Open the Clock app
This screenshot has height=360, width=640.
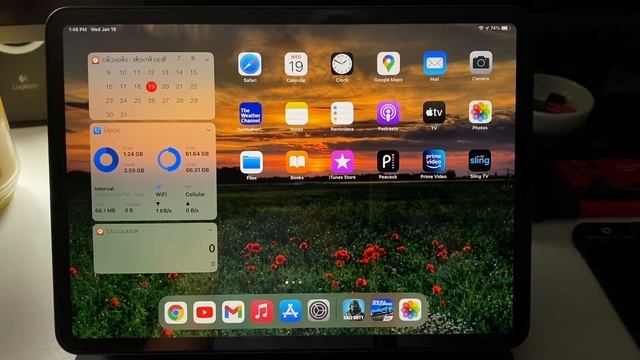pyautogui.click(x=342, y=64)
